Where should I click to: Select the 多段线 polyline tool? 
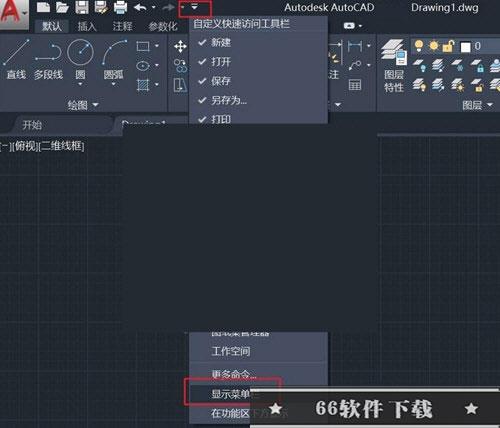48,60
